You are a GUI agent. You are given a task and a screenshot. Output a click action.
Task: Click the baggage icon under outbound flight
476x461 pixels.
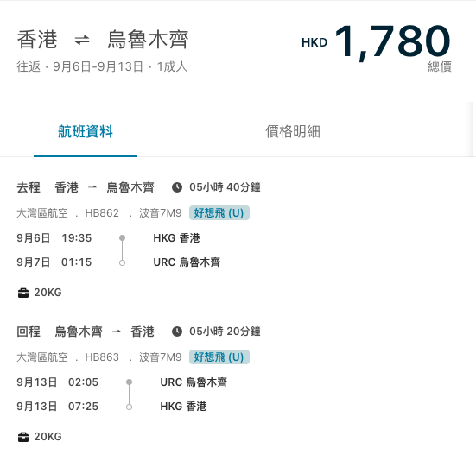[23, 293]
